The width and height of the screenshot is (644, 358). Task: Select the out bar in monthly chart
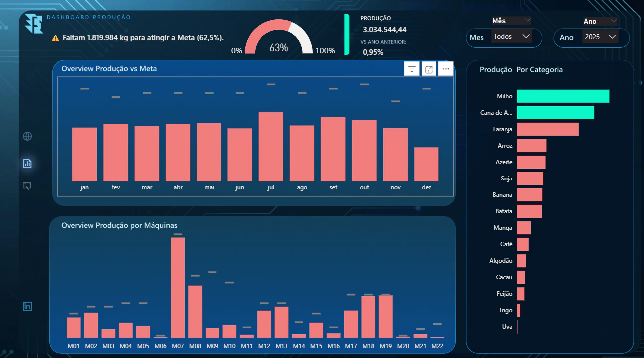pos(364,151)
